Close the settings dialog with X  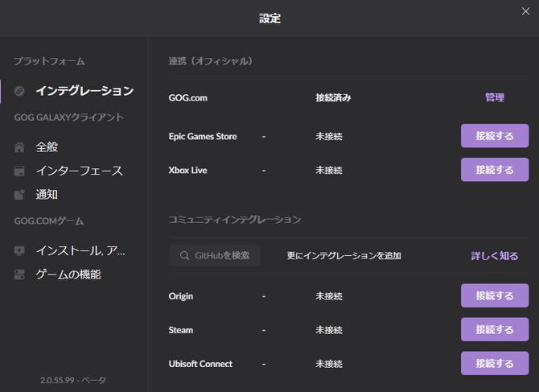[525, 11]
